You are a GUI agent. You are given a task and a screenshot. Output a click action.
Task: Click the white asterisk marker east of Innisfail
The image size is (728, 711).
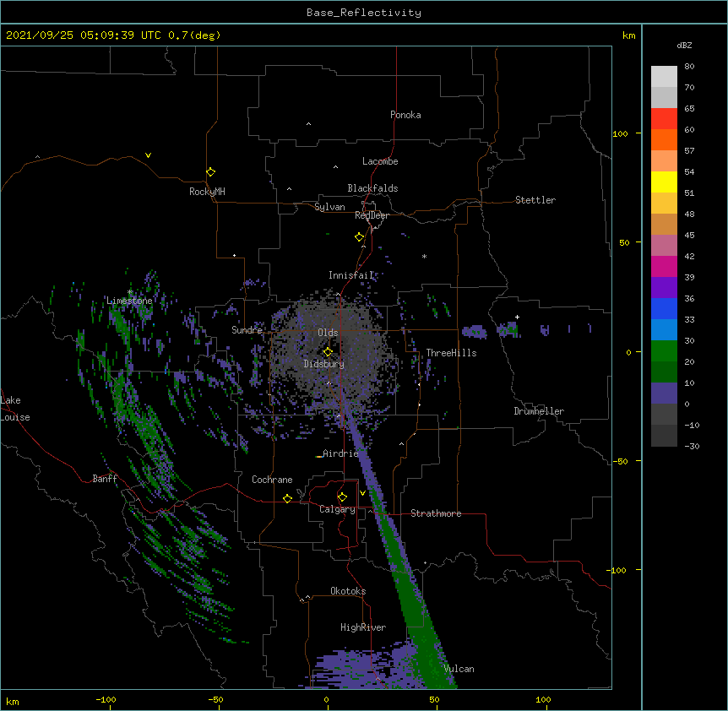(424, 256)
